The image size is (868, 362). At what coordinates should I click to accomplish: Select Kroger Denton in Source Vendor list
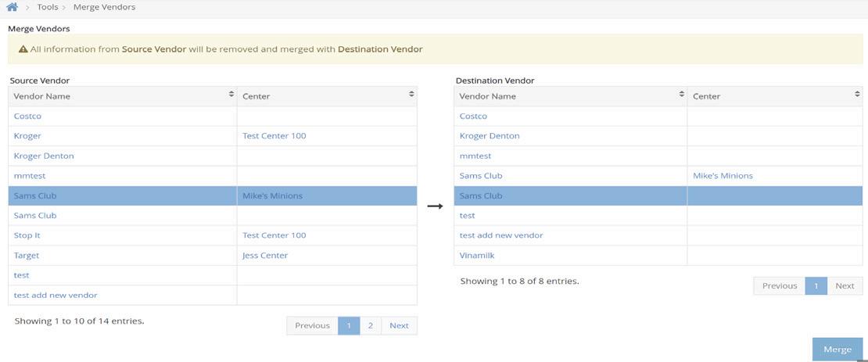tap(44, 156)
